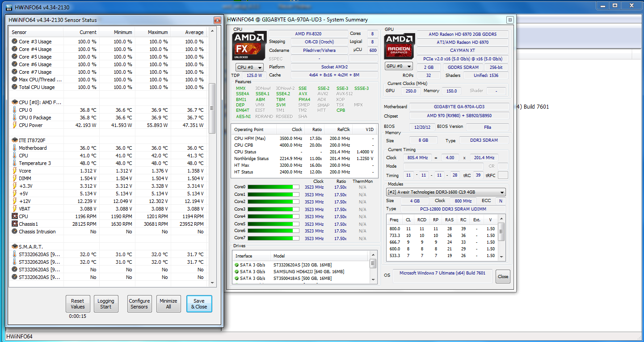Screen dimensions: 644x342
Task: Click the Minimum column header
Action: click(x=117, y=32)
